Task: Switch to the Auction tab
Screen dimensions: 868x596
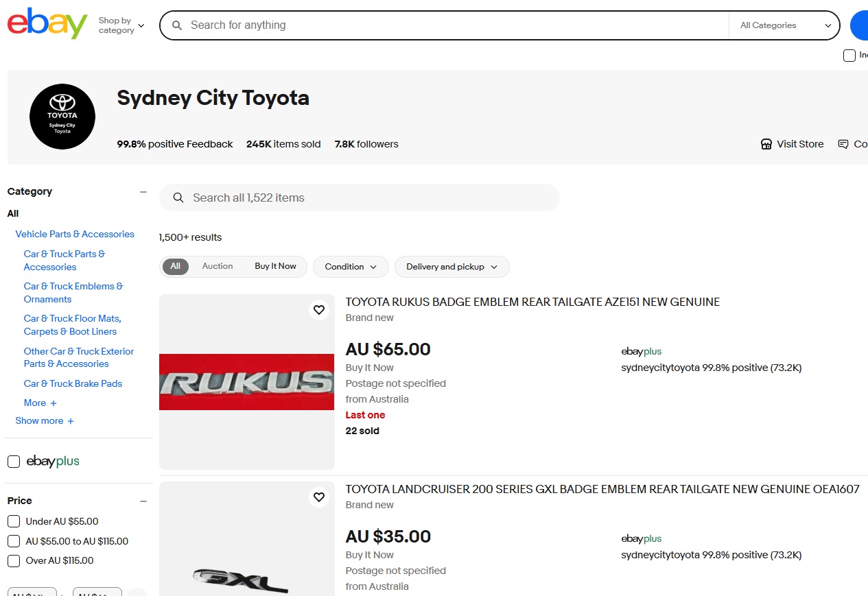Action: click(218, 266)
